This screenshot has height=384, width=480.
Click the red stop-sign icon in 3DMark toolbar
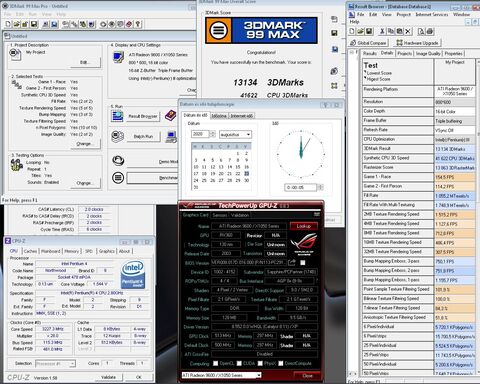point(129,24)
